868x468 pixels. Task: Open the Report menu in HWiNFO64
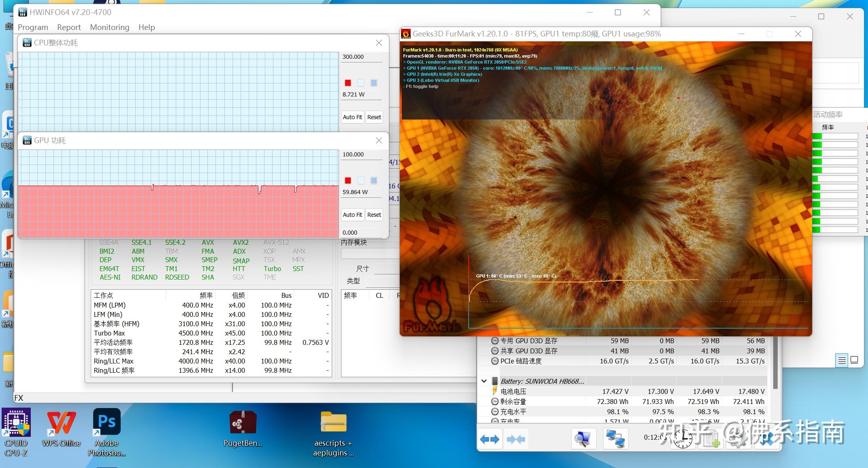pyautogui.click(x=69, y=27)
